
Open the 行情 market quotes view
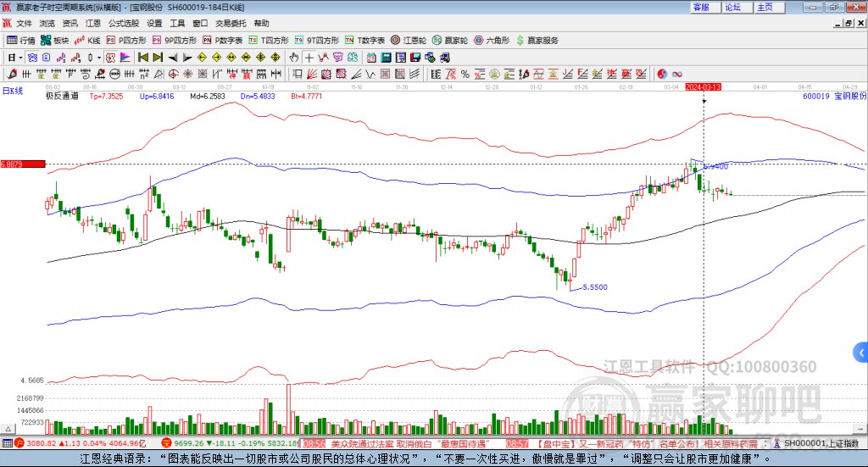21,40
